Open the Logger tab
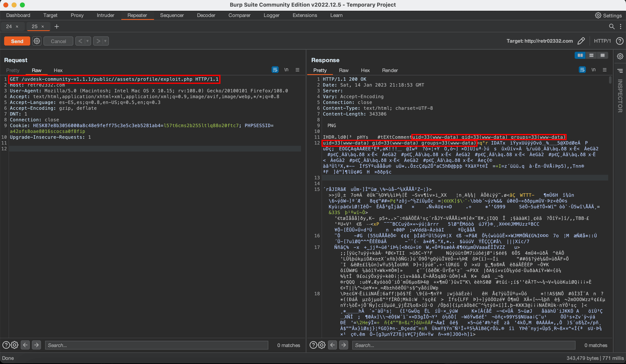626x364 pixels. (272, 15)
